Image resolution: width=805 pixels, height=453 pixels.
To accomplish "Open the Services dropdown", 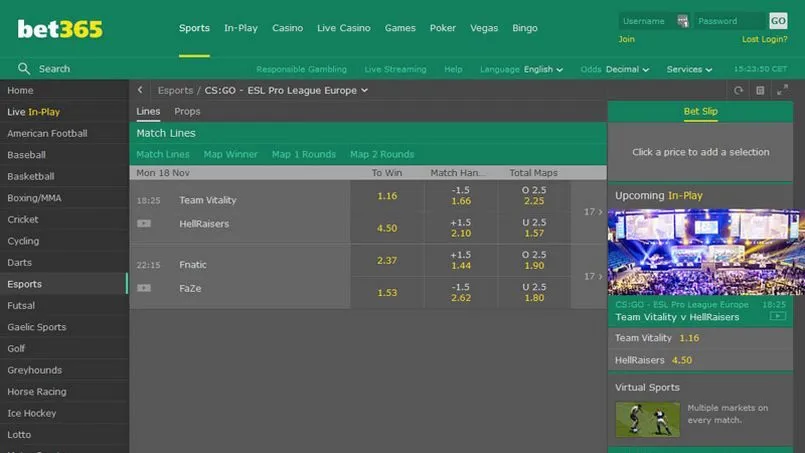I will (x=689, y=69).
